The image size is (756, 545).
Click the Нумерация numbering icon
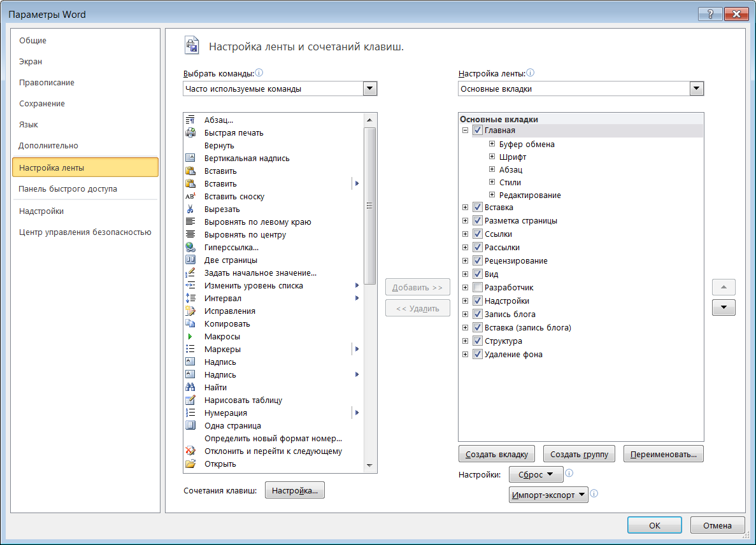coord(190,413)
